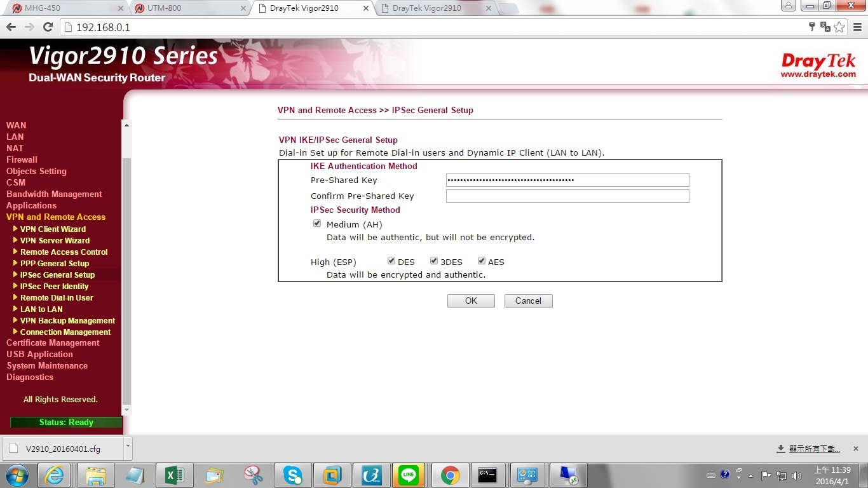Open the Chrome menu (hamburger icon)
This screenshot has width=868, height=488.
click(x=857, y=27)
